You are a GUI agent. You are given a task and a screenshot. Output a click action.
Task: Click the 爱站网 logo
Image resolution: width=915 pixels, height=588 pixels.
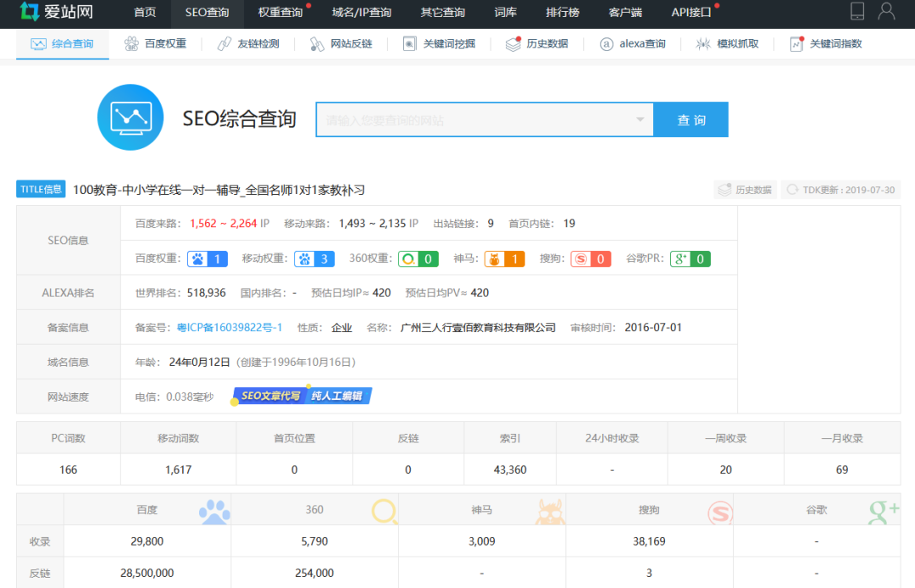click(56, 11)
